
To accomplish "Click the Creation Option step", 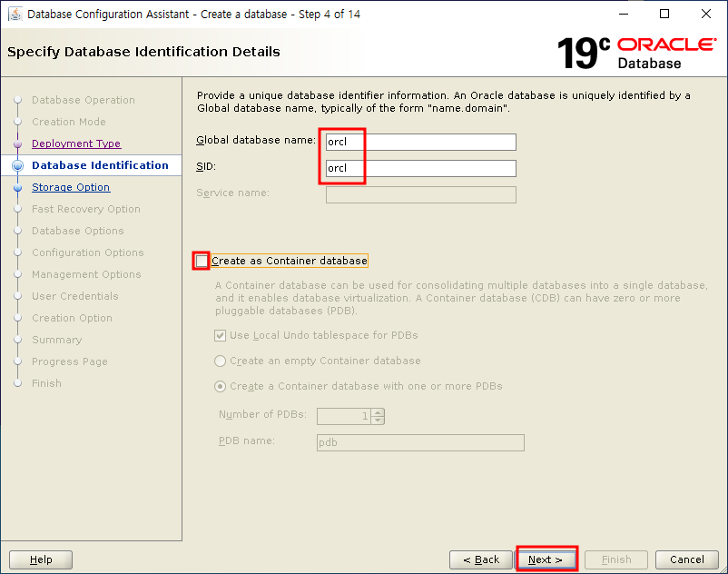I will (x=72, y=318).
